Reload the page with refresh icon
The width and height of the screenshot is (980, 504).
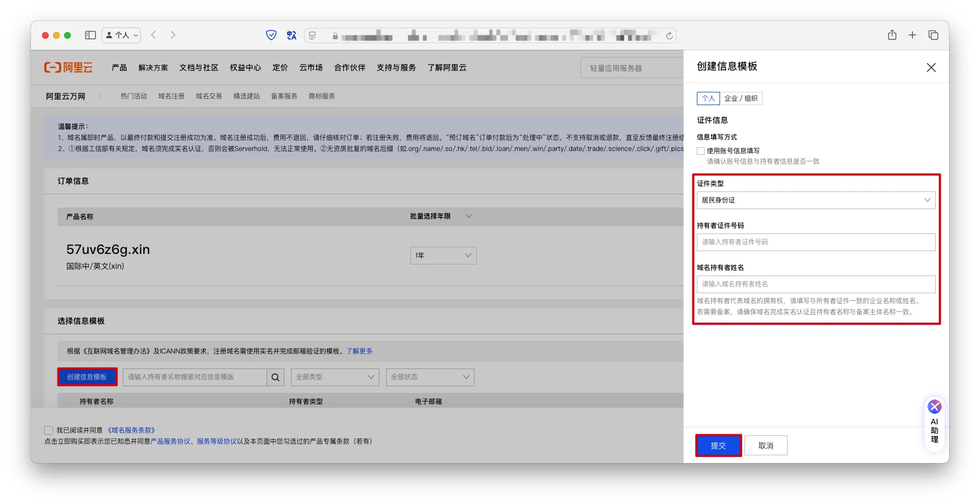point(669,36)
